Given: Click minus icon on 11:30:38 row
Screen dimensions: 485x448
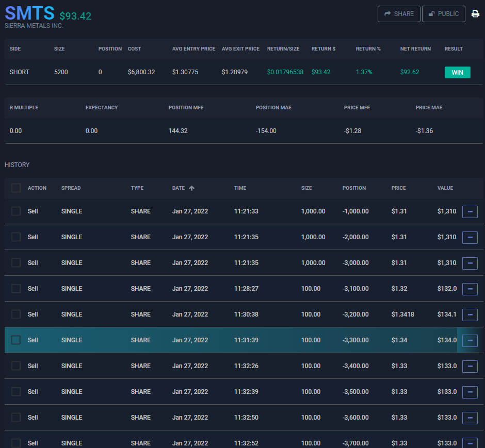Looking at the screenshot, I should (470, 314).
